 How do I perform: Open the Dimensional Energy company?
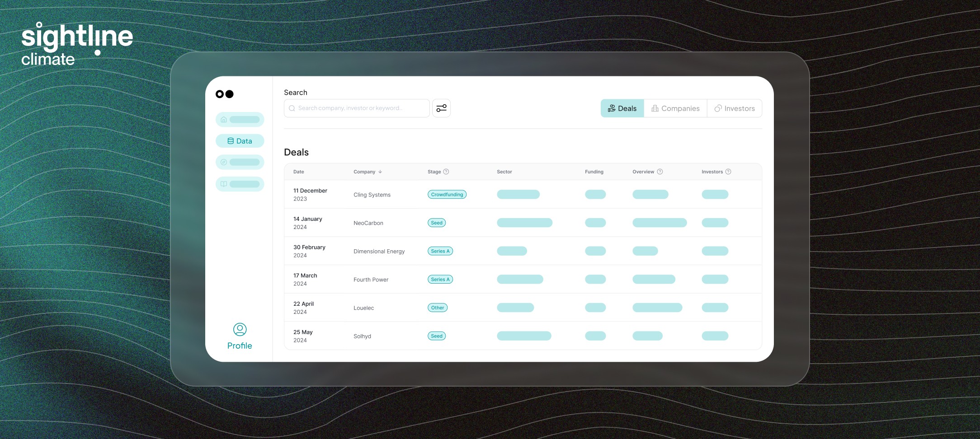[x=379, y=252]
